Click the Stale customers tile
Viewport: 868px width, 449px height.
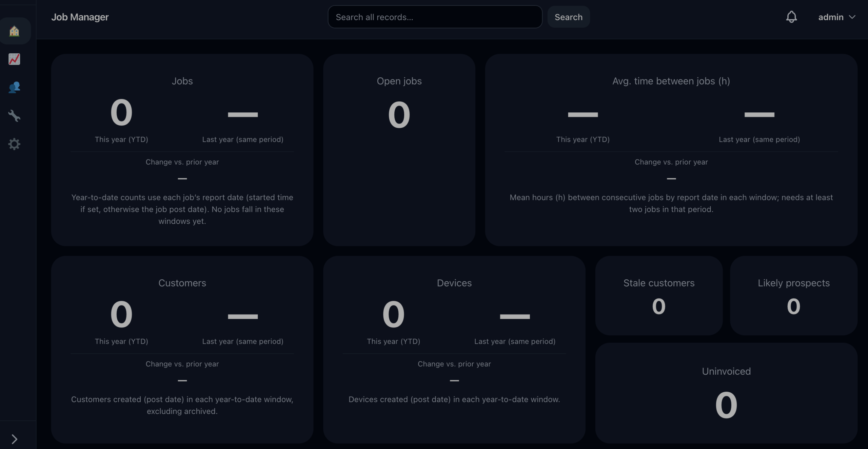coord(659,295)
